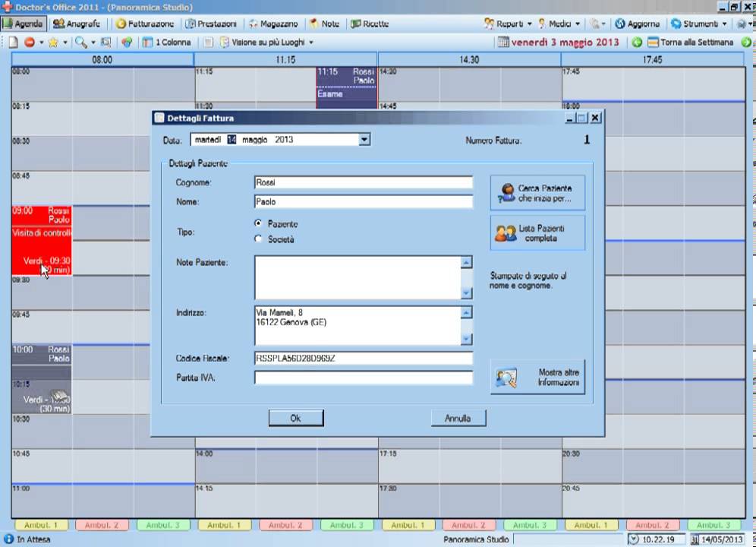Click Torna alla Settimana
The height and width of the screenshot is (547, 756).
point(691,43)
